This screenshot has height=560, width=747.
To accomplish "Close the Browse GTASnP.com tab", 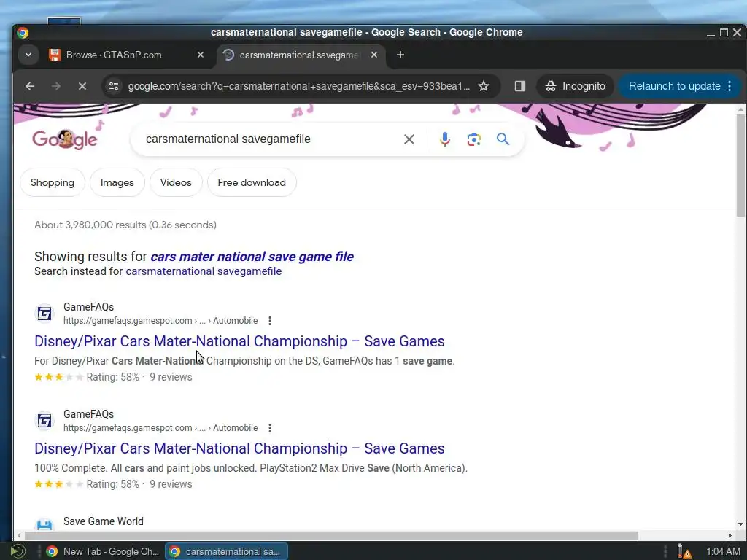I will (x=201, y=55).
